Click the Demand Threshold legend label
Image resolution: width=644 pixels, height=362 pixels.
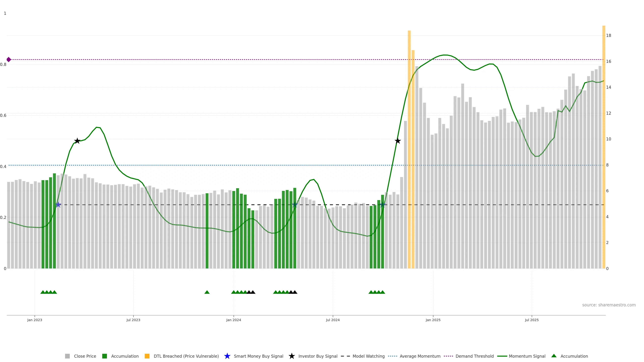tap(474, 356)
